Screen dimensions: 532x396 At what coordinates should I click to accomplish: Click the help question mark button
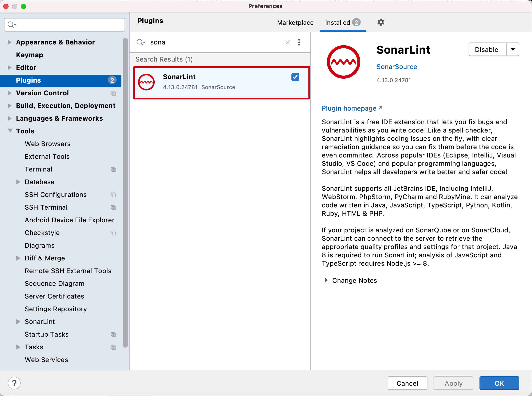(x=14, y=383)
